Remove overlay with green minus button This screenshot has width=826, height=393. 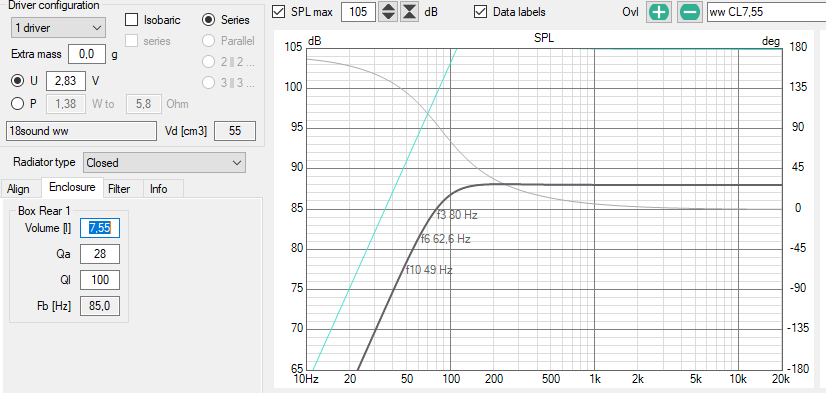pos(690,12)
